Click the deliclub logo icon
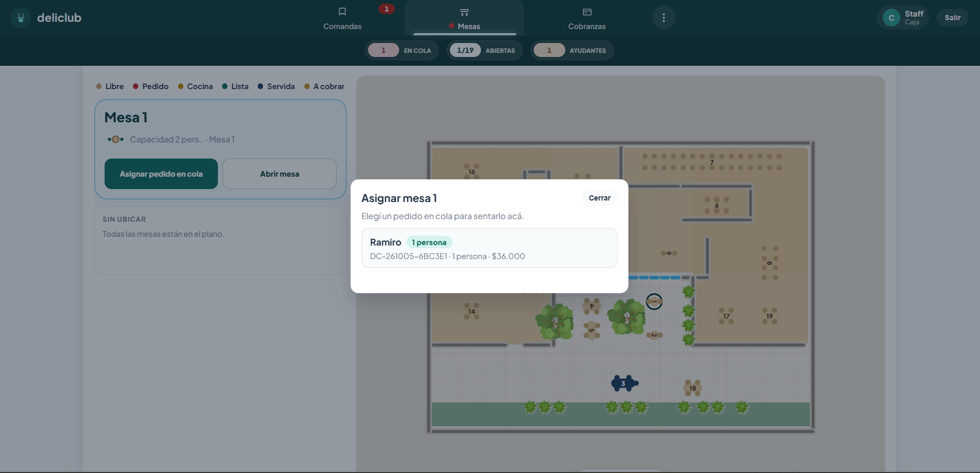This screenshot has width=980, height=473. pyautogui.click(x=21, y=18)
